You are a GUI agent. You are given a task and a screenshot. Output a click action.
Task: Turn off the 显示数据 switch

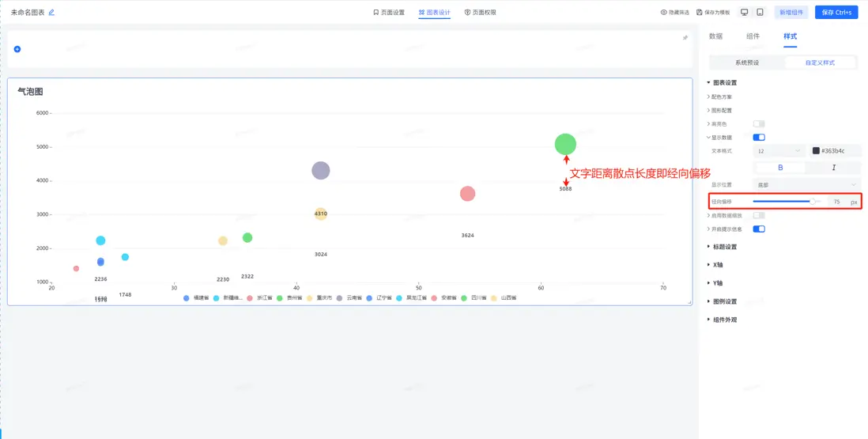click(x=759, y=138)
